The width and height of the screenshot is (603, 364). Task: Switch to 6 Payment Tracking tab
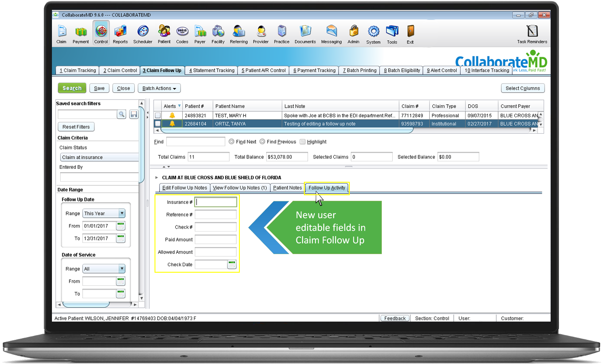pyautogui.click(x=314, y=71)
